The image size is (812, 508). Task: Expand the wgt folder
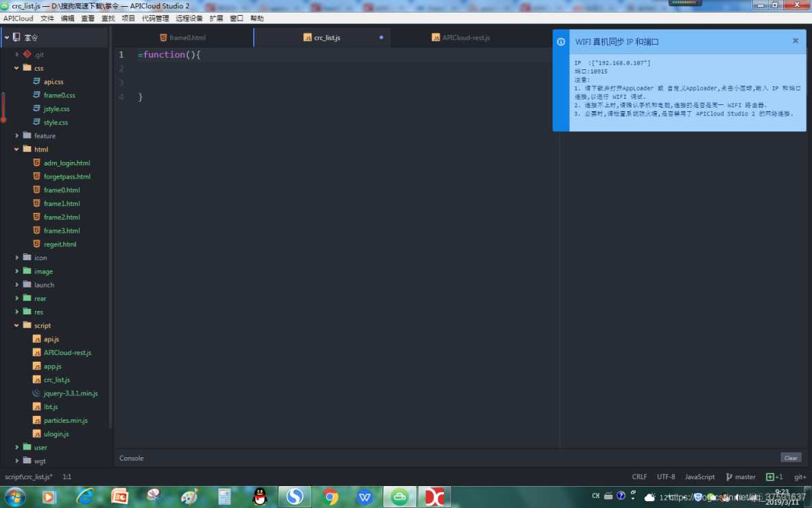click(16, 461)
